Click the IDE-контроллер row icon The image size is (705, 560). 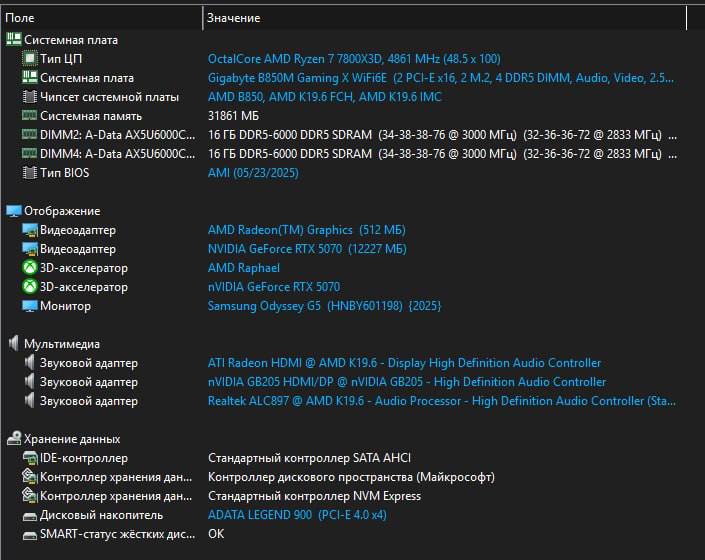click(x=30, y=458)
